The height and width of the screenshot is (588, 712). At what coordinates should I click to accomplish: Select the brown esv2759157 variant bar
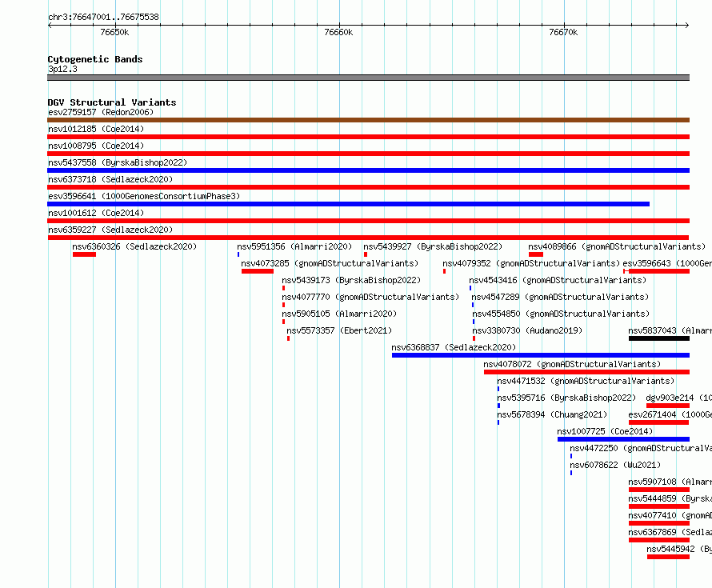tap(368, 120)
